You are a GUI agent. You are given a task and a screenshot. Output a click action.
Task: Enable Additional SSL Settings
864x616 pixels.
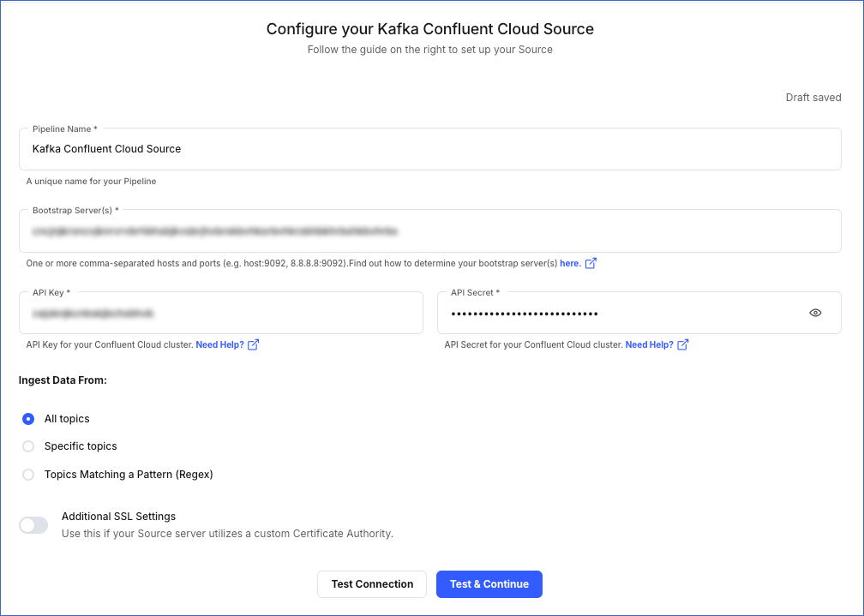pyautogui.click(x=33, y=524)
